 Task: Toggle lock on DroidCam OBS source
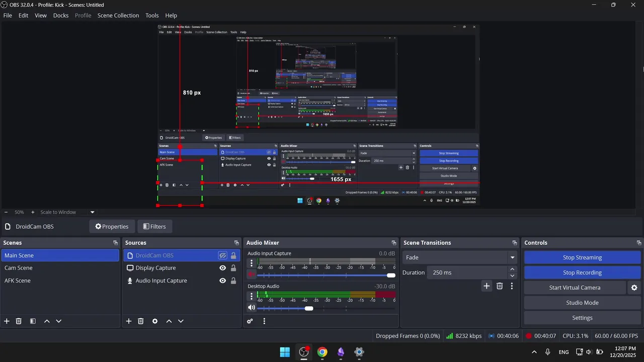(233, 255)
